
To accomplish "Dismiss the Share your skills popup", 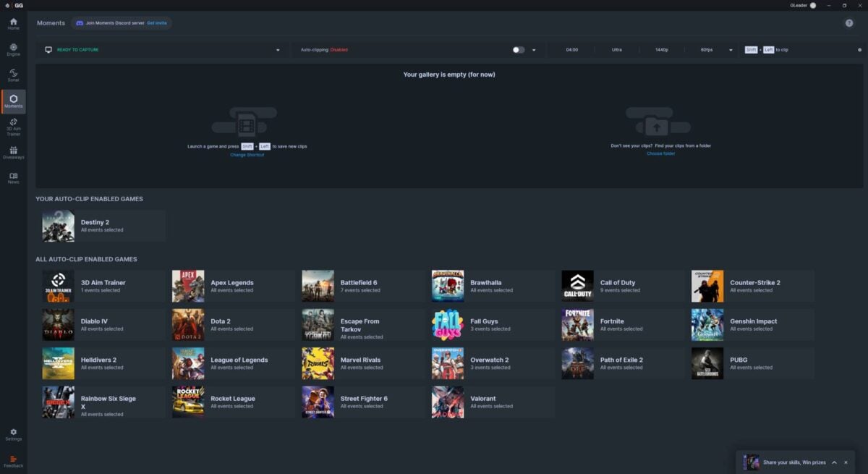I will pos(846,462).
